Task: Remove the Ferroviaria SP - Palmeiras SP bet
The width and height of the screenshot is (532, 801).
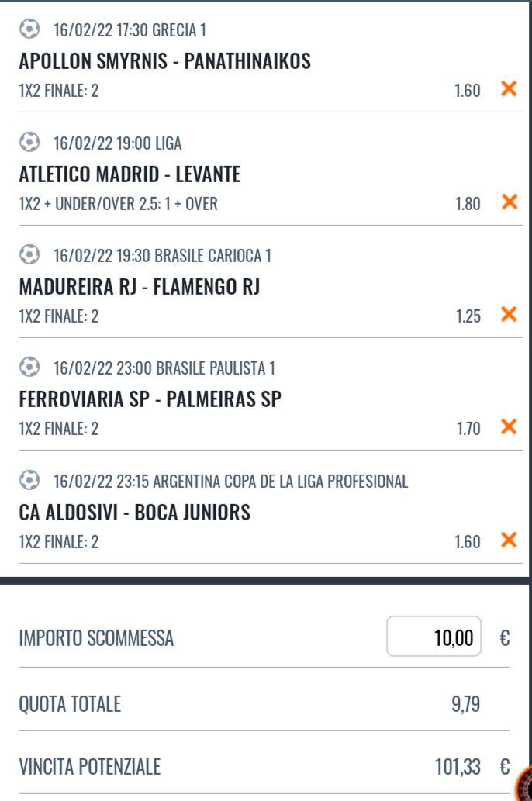Action: point(509,426)
